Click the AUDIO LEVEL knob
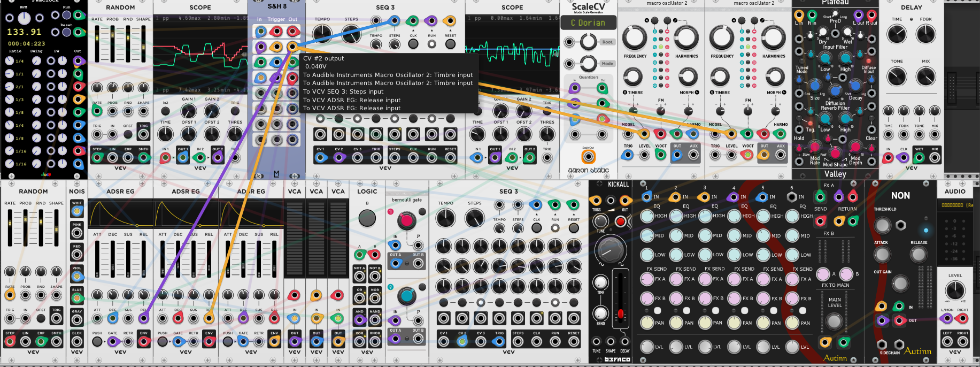This screenshot has width=980, height=367. pos(955,290)
